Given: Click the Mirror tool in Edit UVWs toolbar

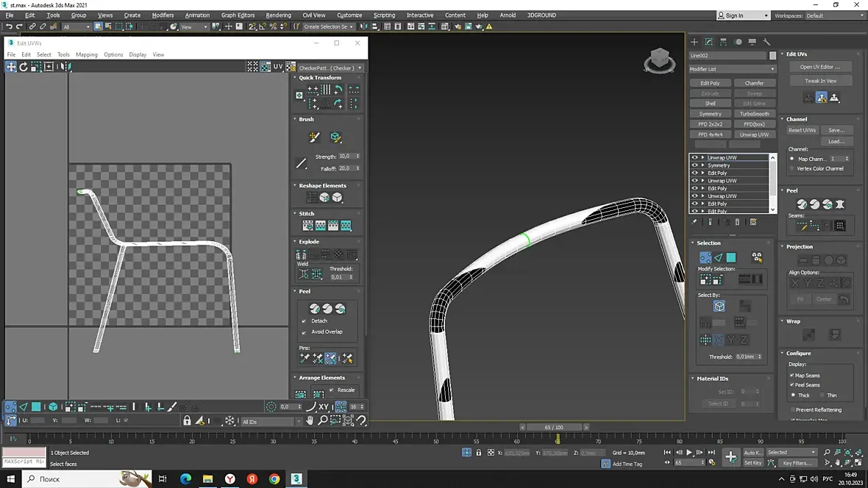Looking at the screenshot, I should [65, 67].
